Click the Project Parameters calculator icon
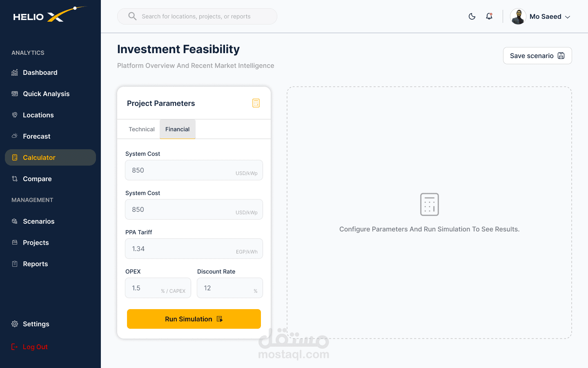 point(256,103)
